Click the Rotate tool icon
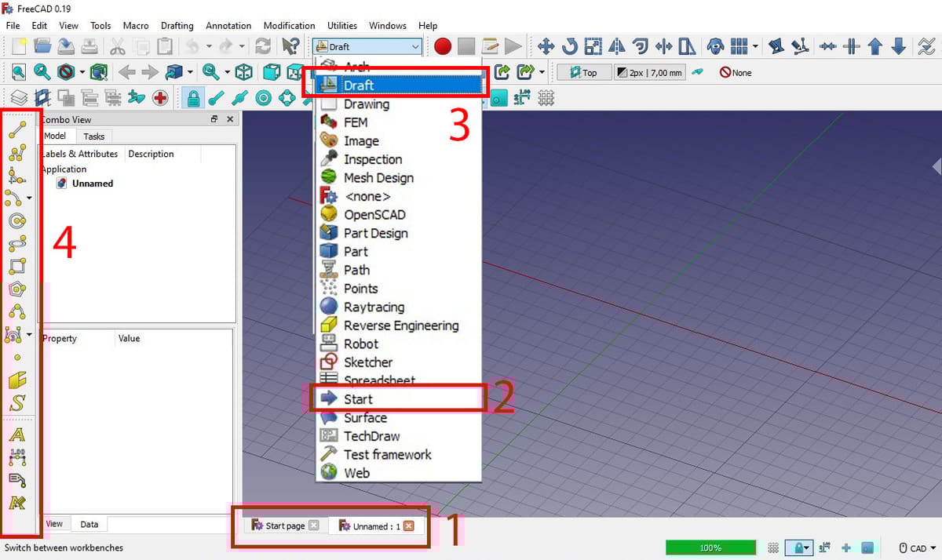This screenshot has width=942, height=560. 570,46
